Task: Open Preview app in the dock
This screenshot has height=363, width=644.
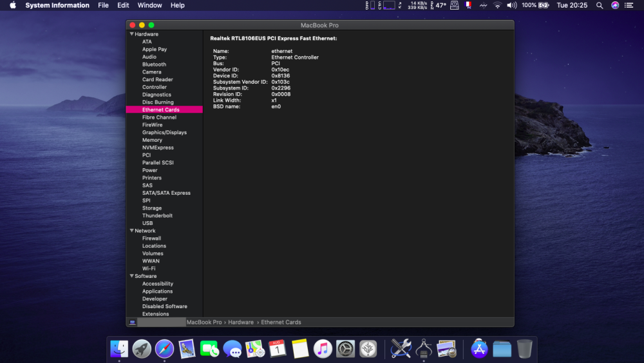Action: pyautogui.click(x=446, y=349)
